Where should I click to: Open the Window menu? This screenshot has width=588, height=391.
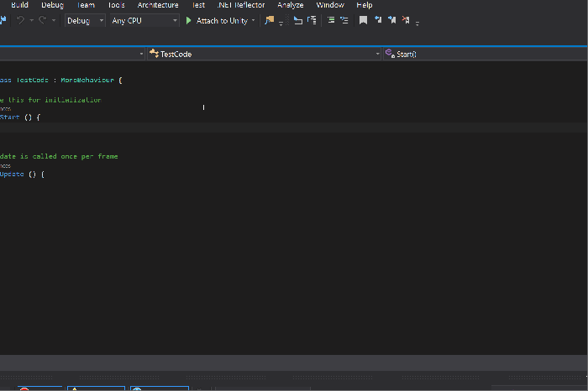[330, 5]
